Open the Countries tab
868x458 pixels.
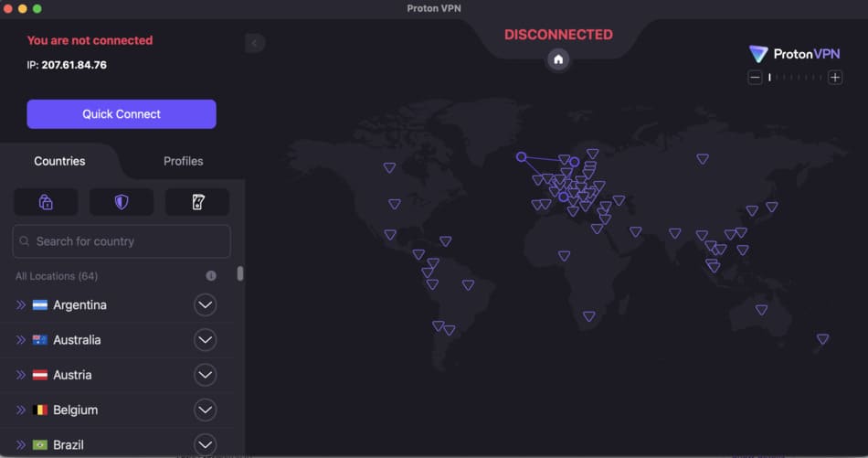click(59, 161)
